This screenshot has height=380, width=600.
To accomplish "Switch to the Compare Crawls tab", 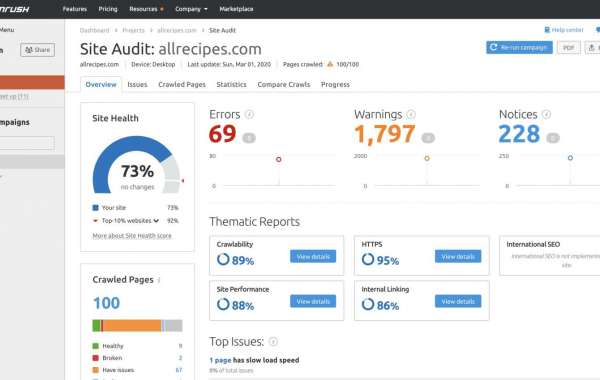I will 284,85.
